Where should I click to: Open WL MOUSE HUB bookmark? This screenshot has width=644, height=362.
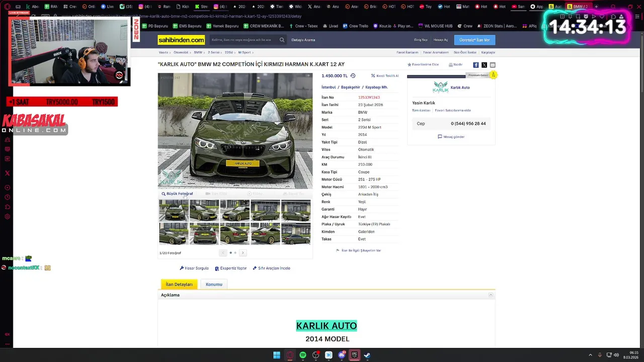pyautogui.click(x=435, y=26)
